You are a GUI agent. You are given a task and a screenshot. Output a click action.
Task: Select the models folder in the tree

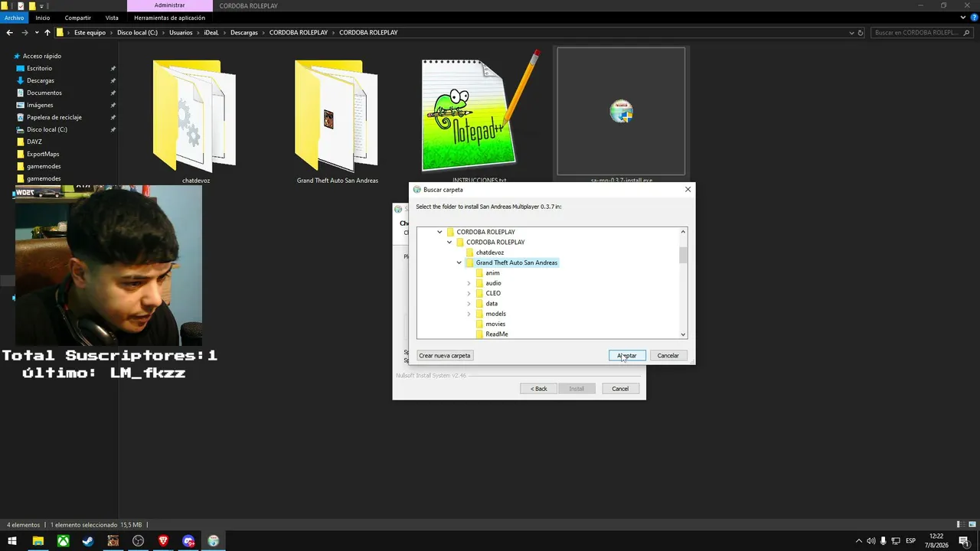coord(495,314)
